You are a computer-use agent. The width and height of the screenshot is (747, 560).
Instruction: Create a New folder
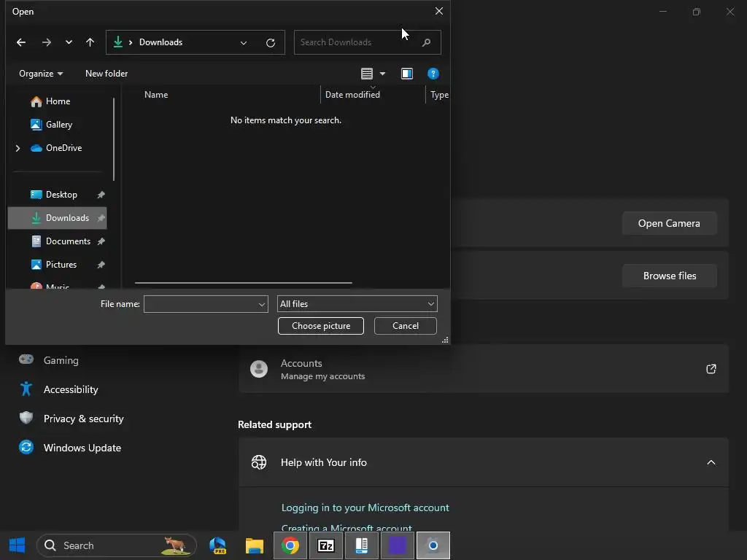coord(107,74)
